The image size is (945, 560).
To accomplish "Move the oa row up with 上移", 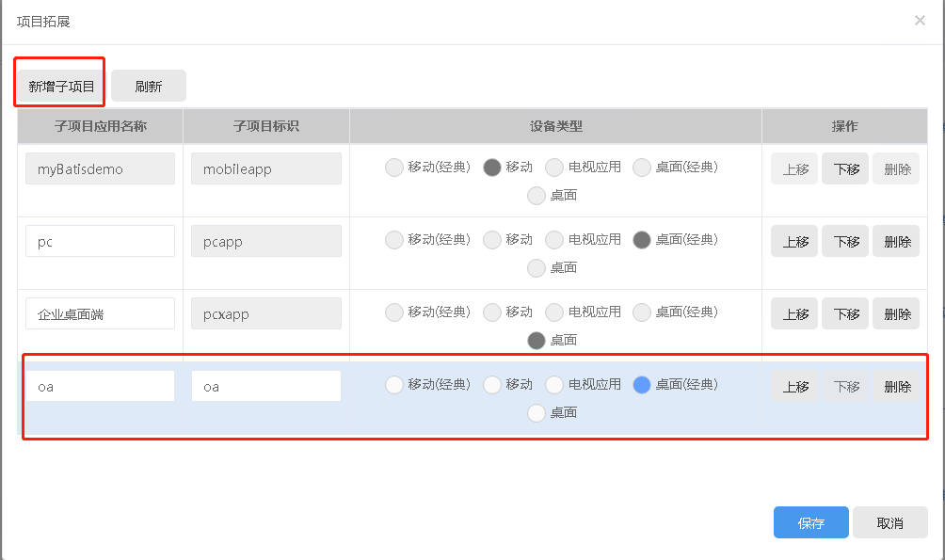I will pos(795,386).
